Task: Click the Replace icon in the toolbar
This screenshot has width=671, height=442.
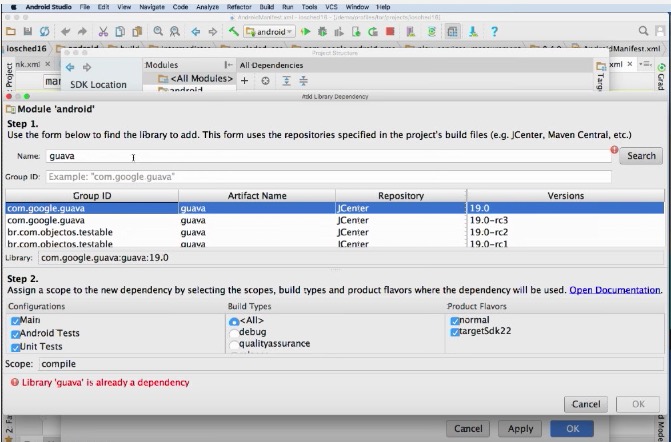Action: [175, 31]
